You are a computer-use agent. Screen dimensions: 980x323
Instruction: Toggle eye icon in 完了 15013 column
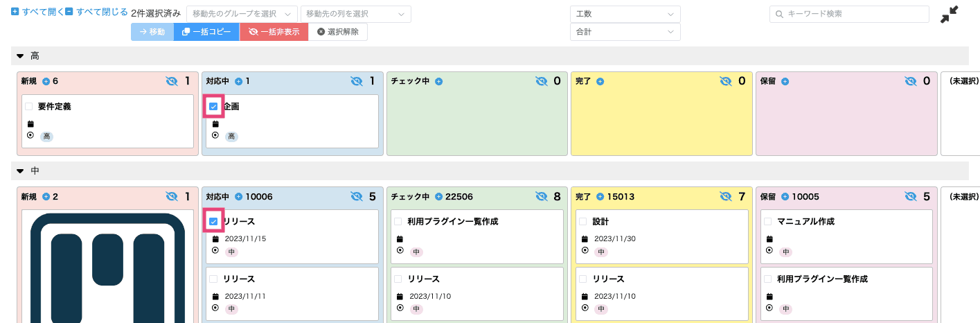point(726,197)
